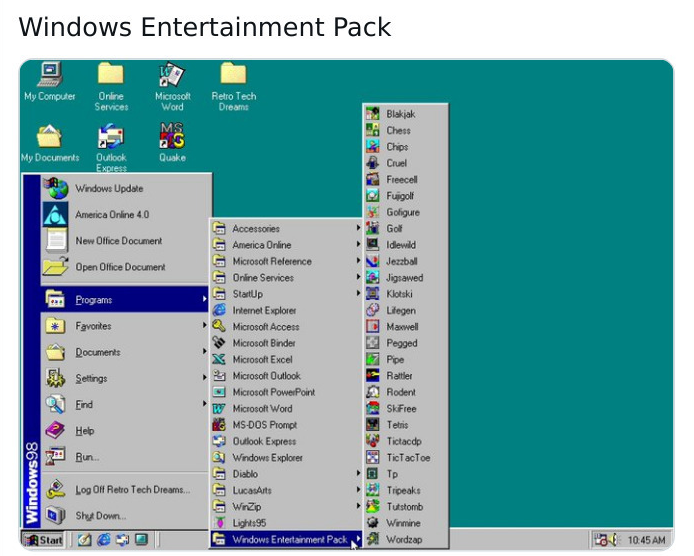Select the Programs menu item
Screen dimensions: 694x556
tap(125, 300)
